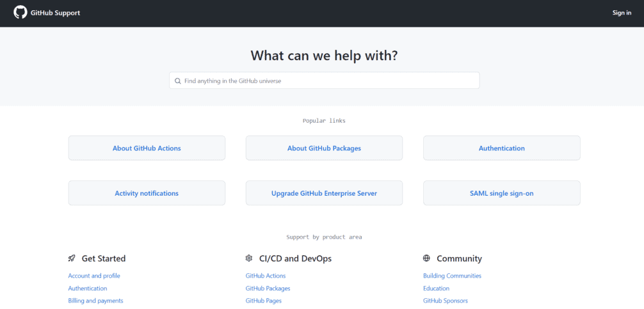Click the Get Started heading

point(104,258)
